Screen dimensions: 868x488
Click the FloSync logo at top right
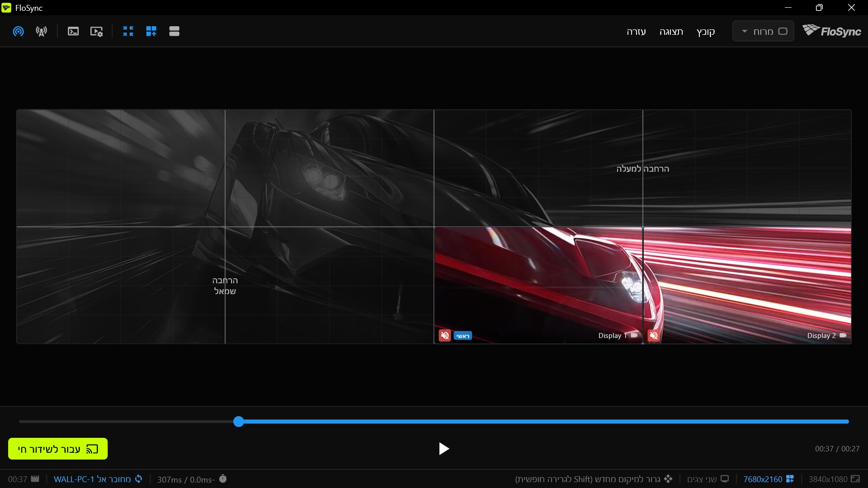pos(831,31)
